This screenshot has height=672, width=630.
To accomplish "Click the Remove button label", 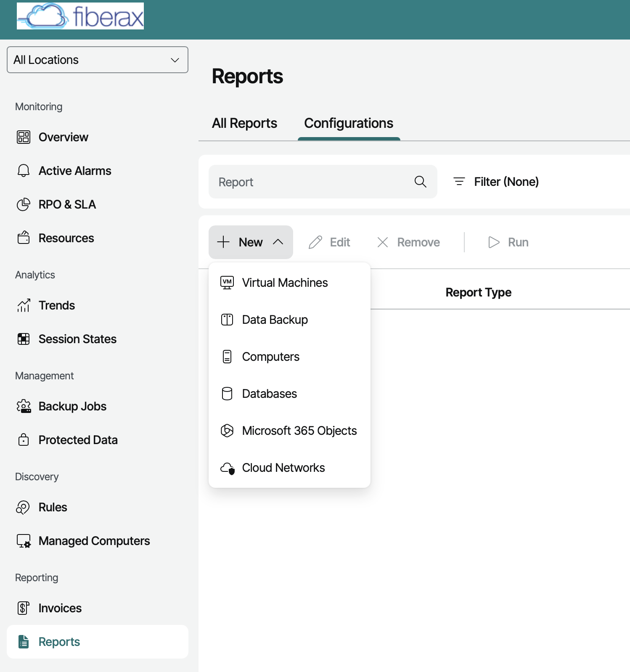I will (x=418, y=242).
